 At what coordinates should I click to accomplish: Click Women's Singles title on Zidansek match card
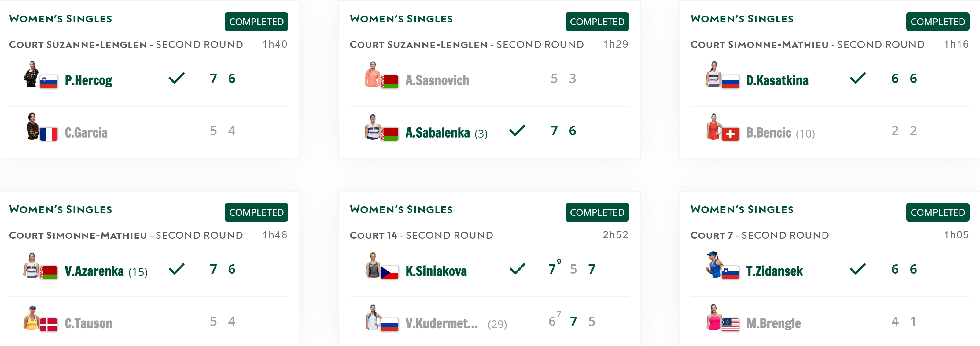[x=742, y=209]
